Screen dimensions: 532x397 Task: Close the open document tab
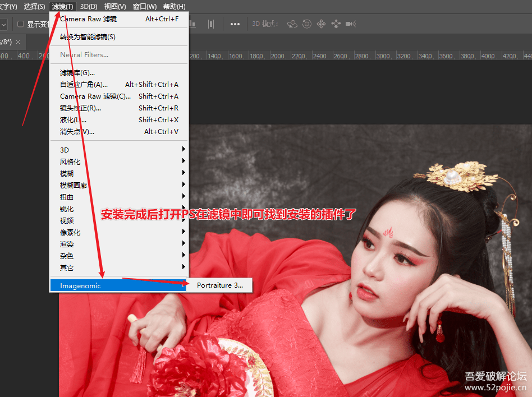(x=18, y=42)
